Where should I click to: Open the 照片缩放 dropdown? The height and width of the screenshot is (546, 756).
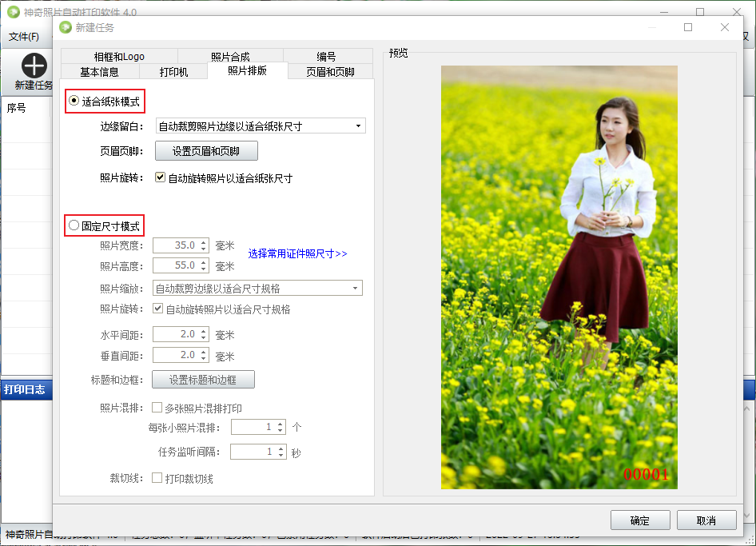pyautogui.click(x=257, y=289)
